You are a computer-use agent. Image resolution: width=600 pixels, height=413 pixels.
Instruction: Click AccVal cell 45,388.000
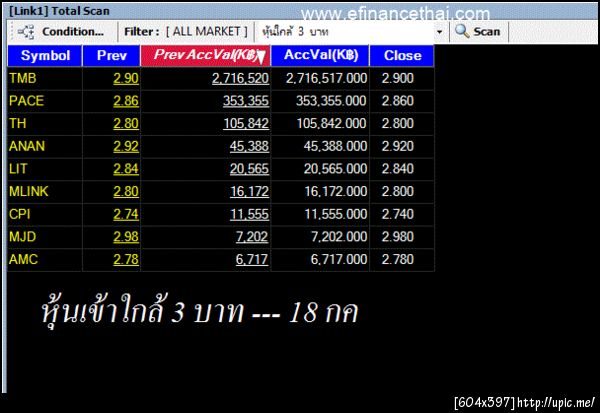click(336, 146)
